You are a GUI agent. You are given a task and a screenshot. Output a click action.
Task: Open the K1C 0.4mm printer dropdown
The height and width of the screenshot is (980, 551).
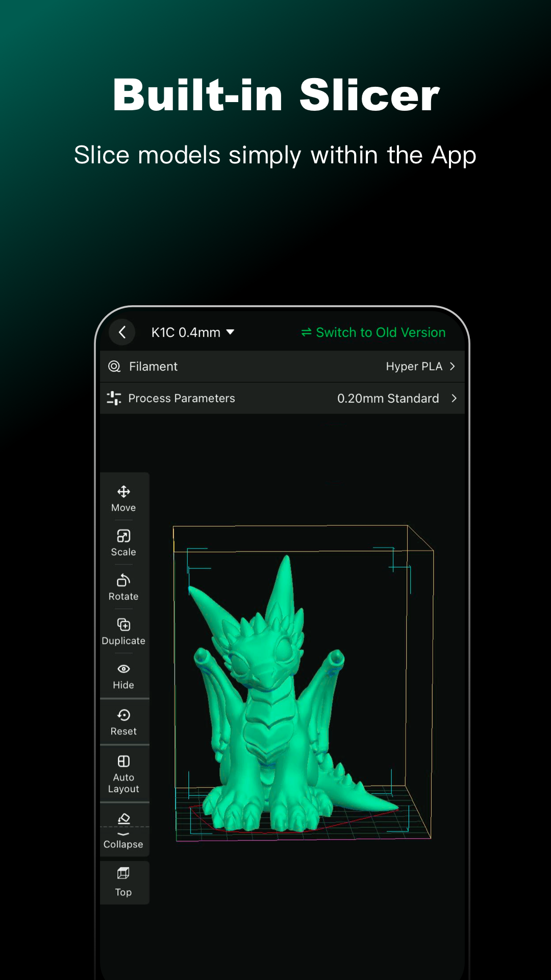(193, 332)
